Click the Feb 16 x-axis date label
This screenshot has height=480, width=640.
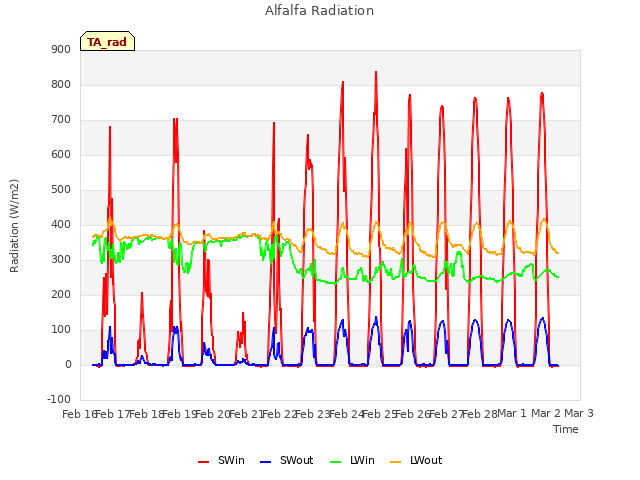(79, 414)
